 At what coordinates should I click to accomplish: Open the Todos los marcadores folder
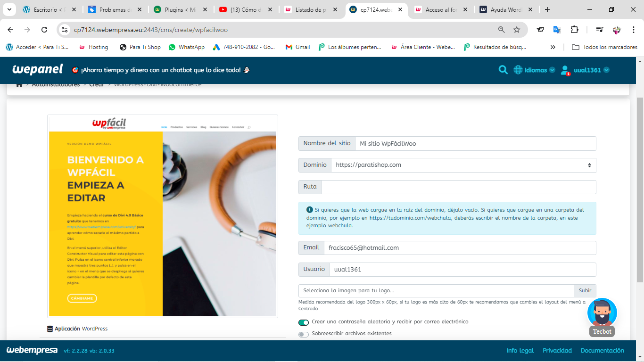[604, 47]
